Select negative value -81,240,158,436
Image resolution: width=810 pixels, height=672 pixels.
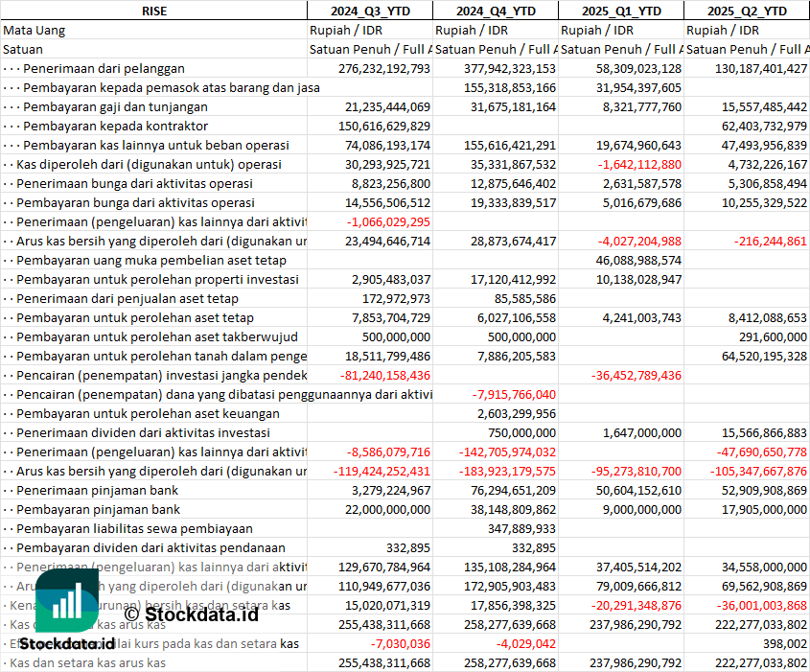[384, 375]
